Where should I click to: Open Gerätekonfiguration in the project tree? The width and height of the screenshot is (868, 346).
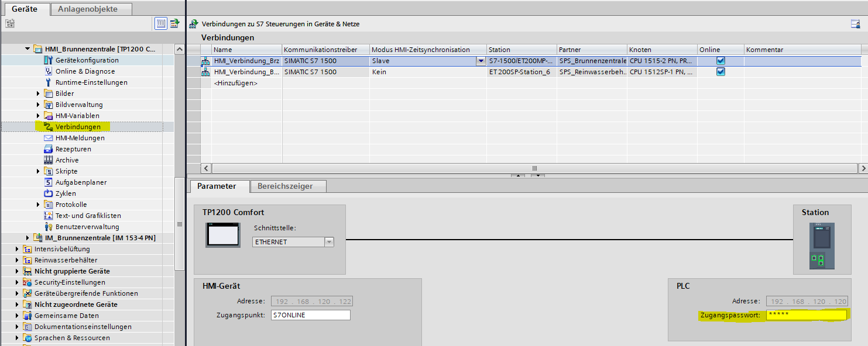pos(87,60)
